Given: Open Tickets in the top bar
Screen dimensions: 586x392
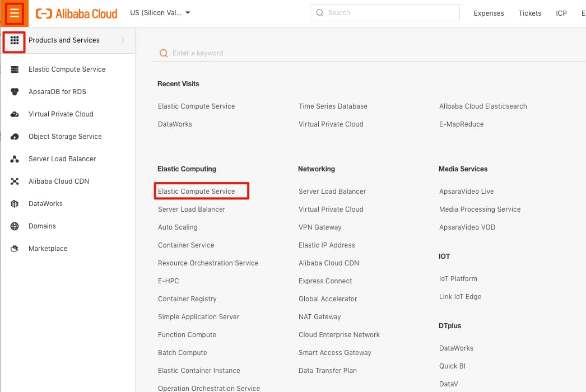Looking at the screenshot, I should coord(529,13).
